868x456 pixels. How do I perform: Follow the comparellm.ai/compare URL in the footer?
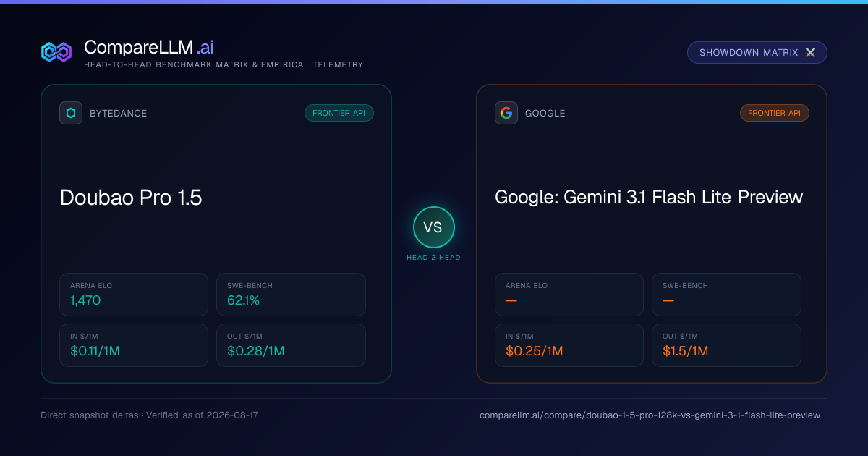(x=650, y=415)
